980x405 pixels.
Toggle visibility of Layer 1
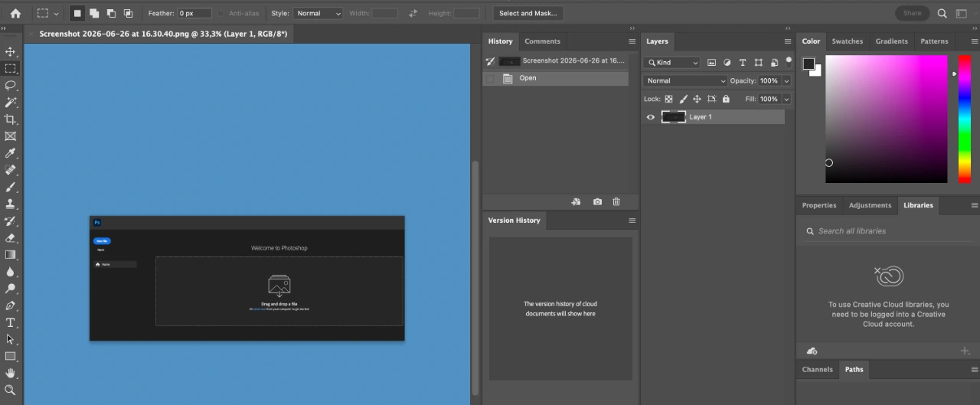coord(651,117)
